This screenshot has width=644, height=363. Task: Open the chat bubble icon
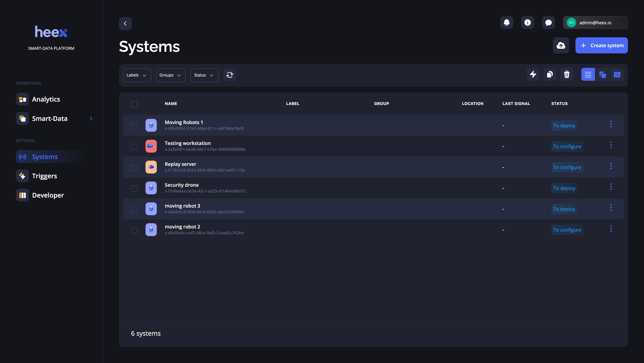click(x=548, y=23)
